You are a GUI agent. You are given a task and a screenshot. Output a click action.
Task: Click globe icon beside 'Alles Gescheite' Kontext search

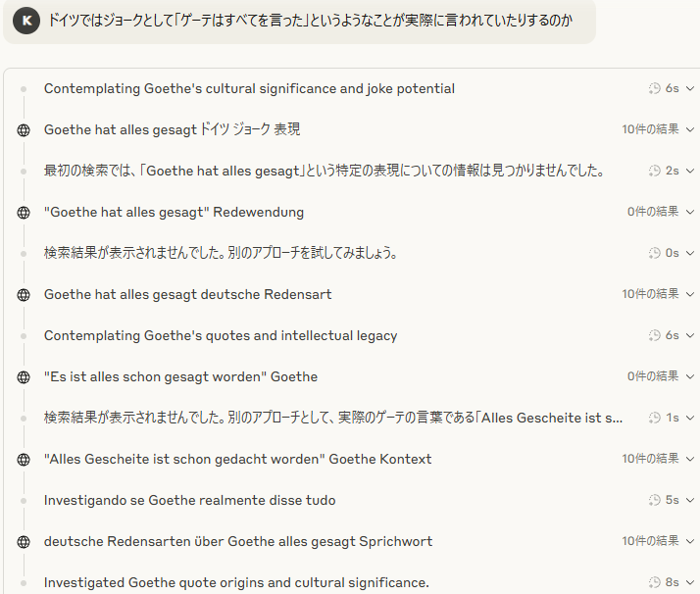point(24,460)
